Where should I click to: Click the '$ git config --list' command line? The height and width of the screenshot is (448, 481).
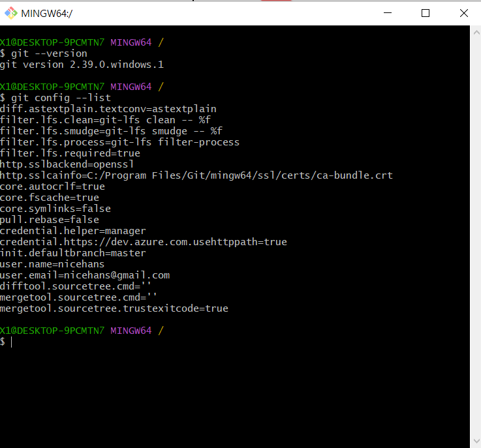pos(55,98)
